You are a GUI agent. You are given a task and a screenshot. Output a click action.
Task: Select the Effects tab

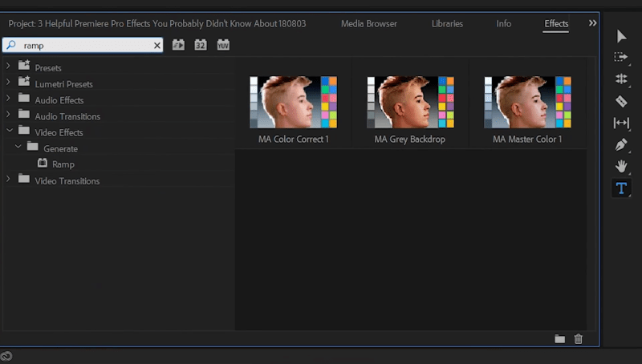[556, 24]
